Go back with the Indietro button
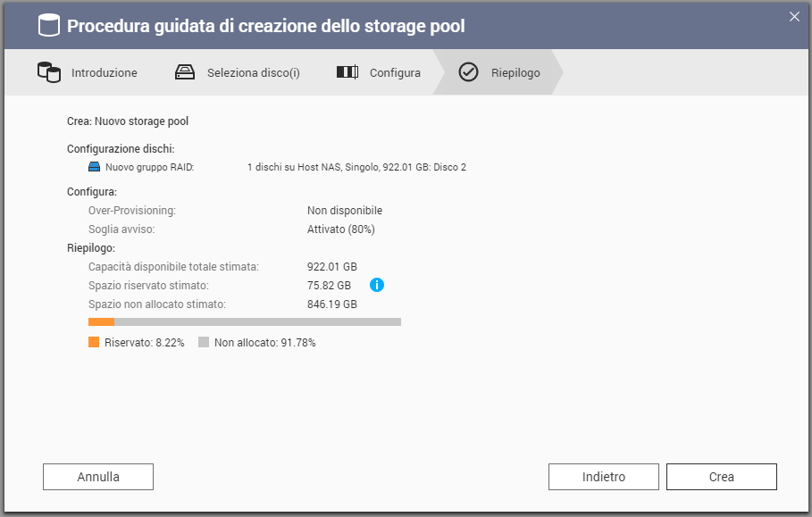This screenshot has height=517, width=812. [x=604, y=477]
